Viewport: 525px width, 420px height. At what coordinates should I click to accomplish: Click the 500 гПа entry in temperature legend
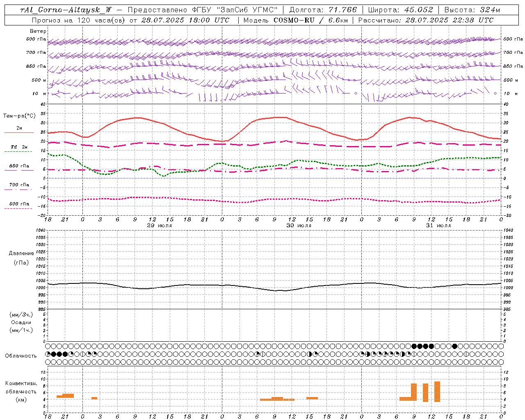point(19,204)
